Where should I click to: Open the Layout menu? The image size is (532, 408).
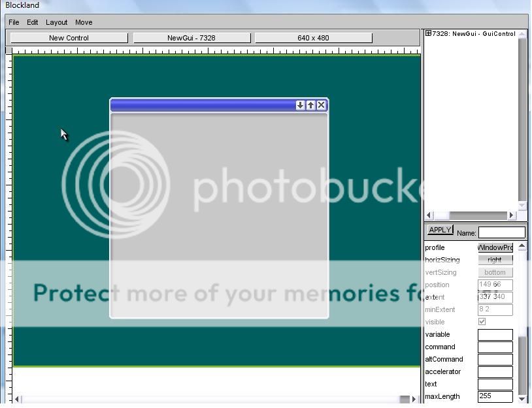[x=56, y=22]
